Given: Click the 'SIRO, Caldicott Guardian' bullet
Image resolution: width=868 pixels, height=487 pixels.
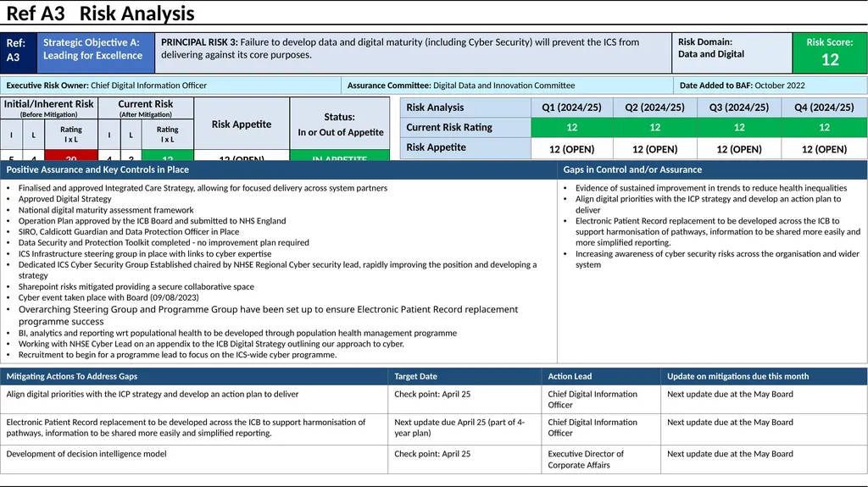Looking at the screenshot, I should pos(129,232).
